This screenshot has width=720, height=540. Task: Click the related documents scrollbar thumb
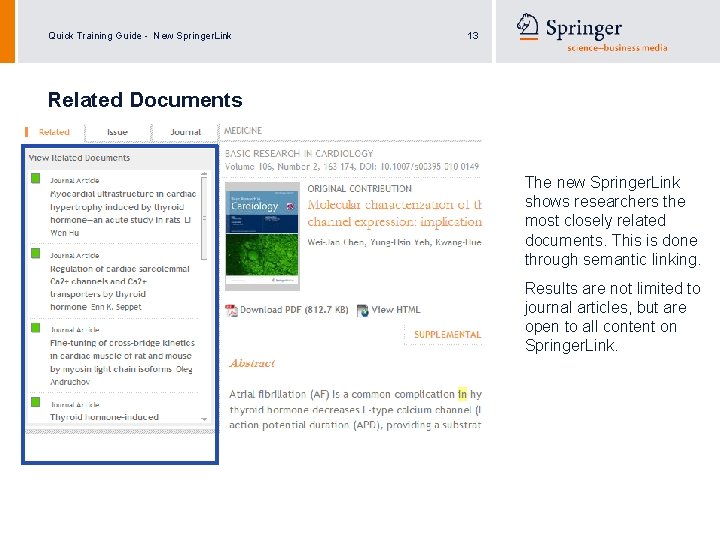[x=204, y=219]
